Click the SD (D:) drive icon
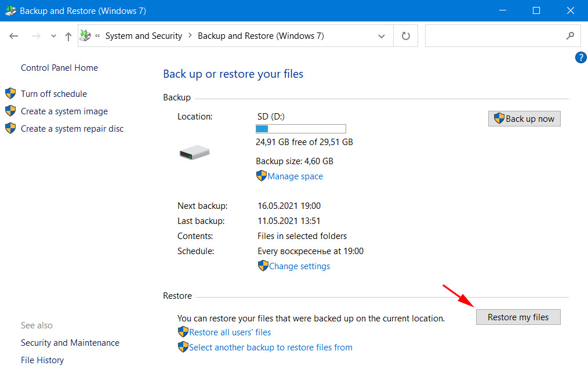This screenshot has width=588, height=380. coord(194,153)
